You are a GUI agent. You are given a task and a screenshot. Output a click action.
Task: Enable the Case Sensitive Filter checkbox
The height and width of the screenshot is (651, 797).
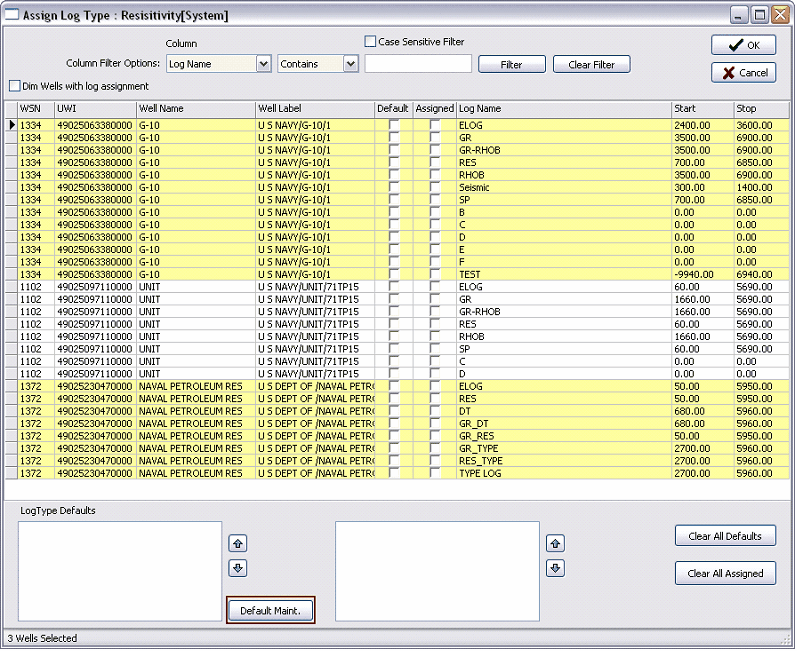[370, 42]
